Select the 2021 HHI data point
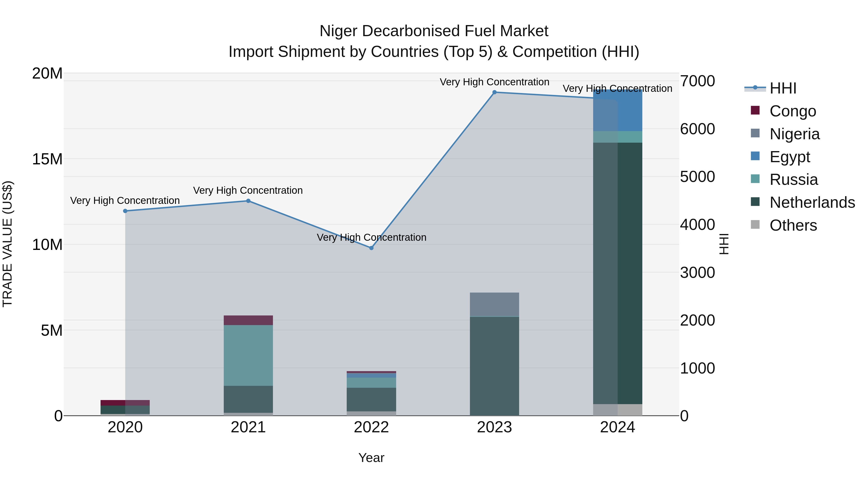This screenshot has width=868, height=488. pos(248,201)
